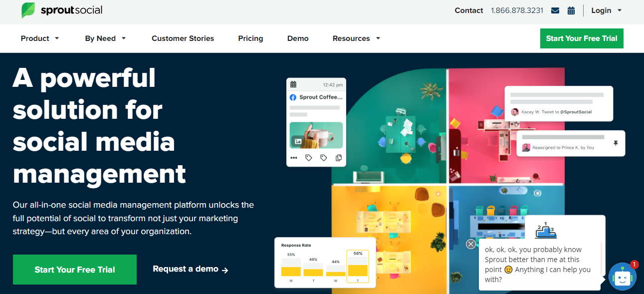The image size is (644, 294).
Task: Click the Response Rate heading
Action: click(x=296, y=245)
